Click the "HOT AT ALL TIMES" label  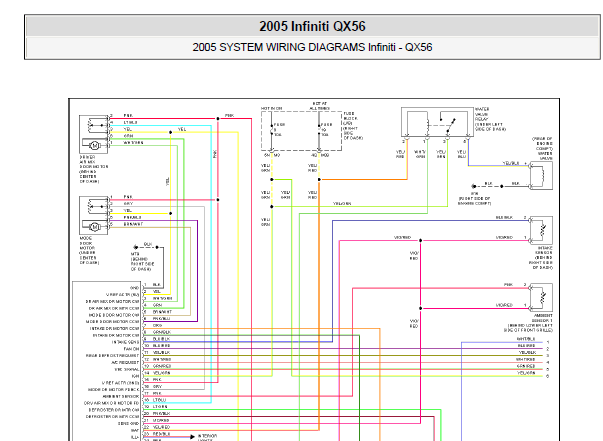pos(319,106)
